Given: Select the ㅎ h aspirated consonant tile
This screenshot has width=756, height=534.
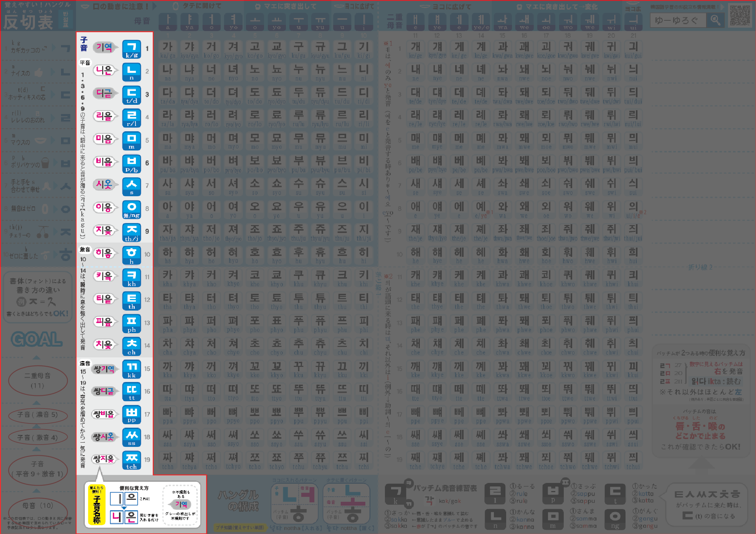Looking at the screenshot, I should (132, 255).
